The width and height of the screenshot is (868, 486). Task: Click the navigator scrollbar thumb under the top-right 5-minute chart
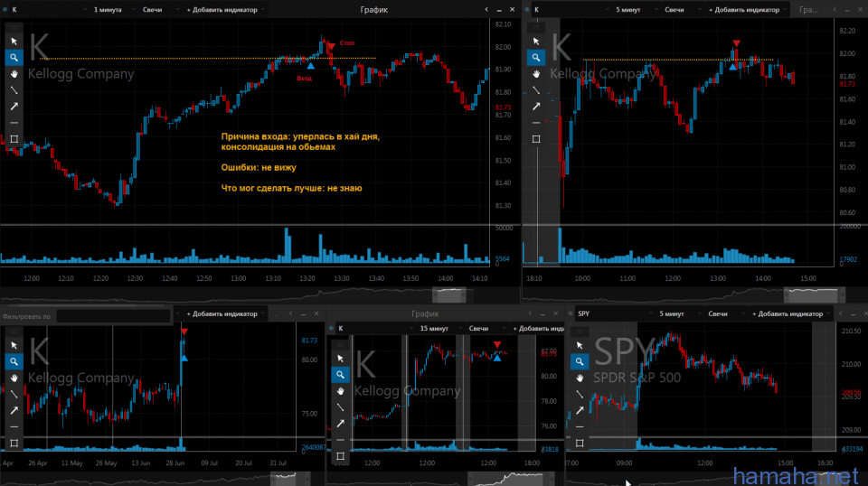point(815,295)
